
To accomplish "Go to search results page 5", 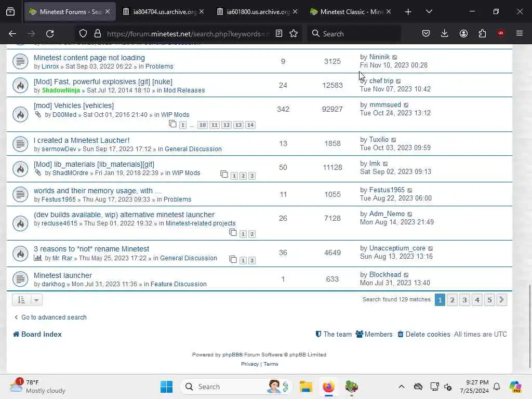I will [489, 300].
